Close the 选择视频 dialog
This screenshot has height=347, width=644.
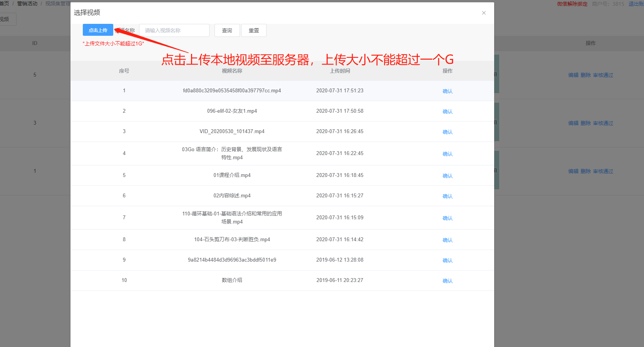484,13
